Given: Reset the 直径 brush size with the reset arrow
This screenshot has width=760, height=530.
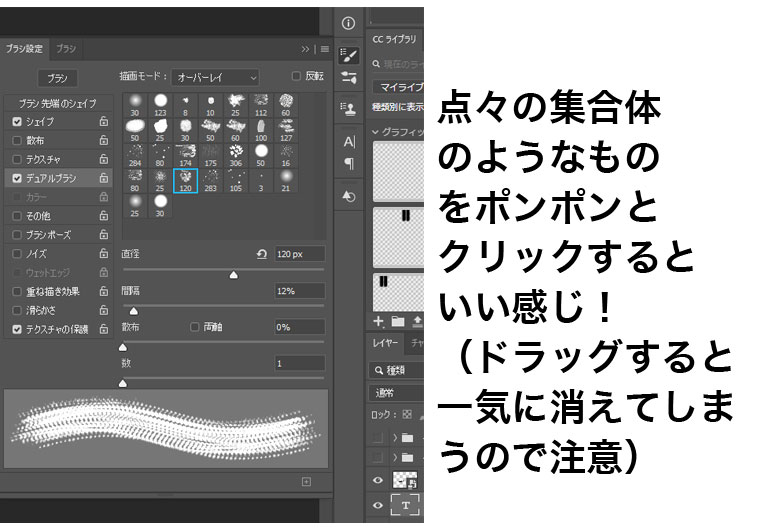Looking at the screenshot, I should coord(262,254).
